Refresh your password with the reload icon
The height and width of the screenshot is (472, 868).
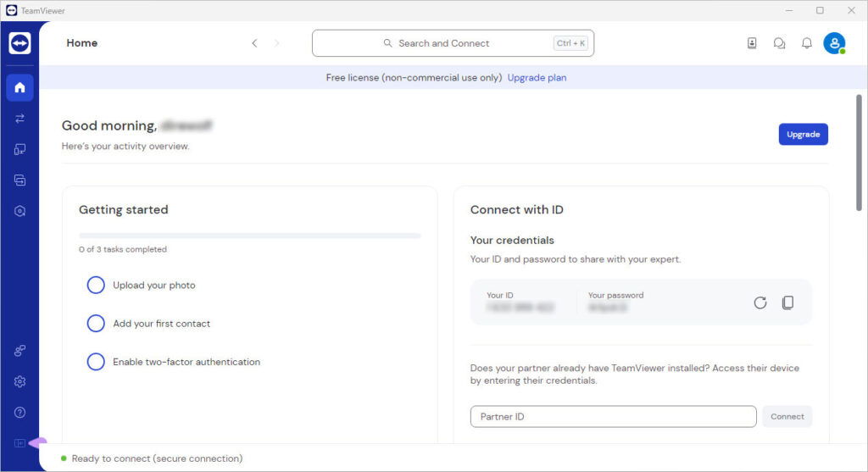pos(760,303)
